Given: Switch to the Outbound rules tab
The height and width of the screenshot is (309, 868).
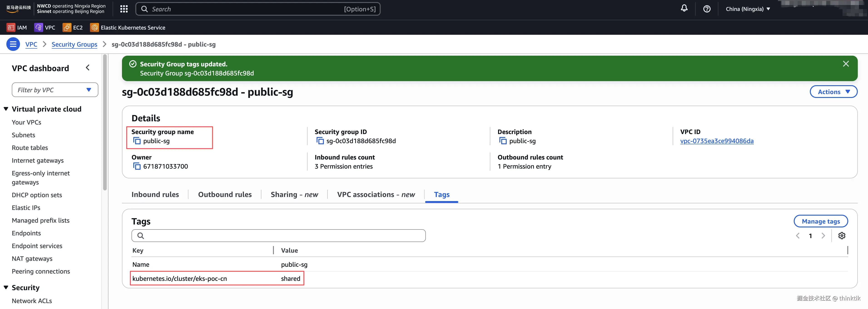Looking at the screenshot, I should [x=225, y=194].
